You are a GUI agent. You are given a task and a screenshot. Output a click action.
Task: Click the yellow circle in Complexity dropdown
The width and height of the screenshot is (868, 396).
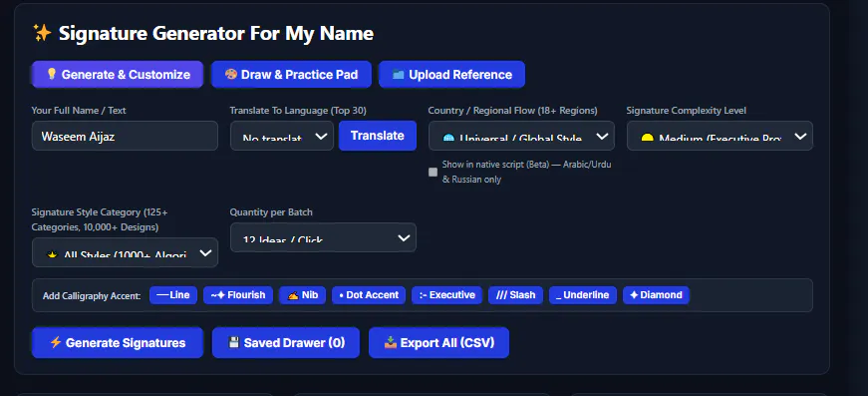click(x=647, y=138)
